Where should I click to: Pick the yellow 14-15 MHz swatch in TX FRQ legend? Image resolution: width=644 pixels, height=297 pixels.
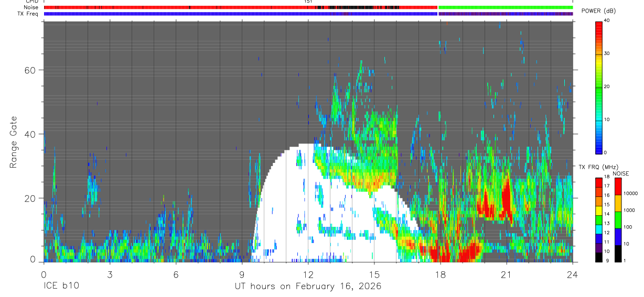click(x=599, y=210)
